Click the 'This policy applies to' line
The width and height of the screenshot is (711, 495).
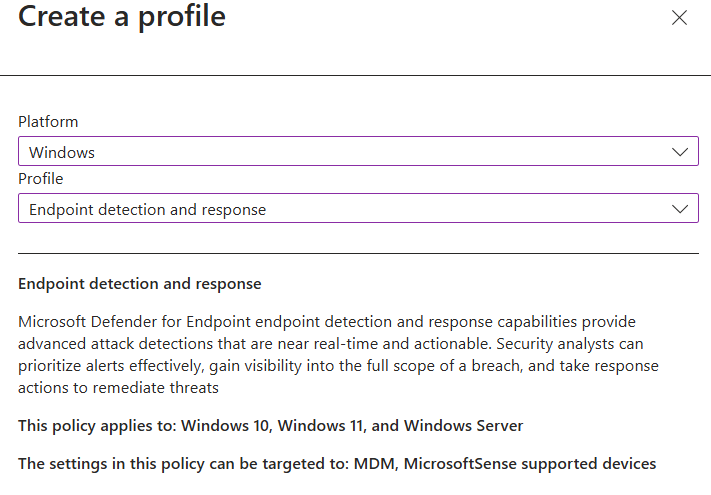coord(270,426)
